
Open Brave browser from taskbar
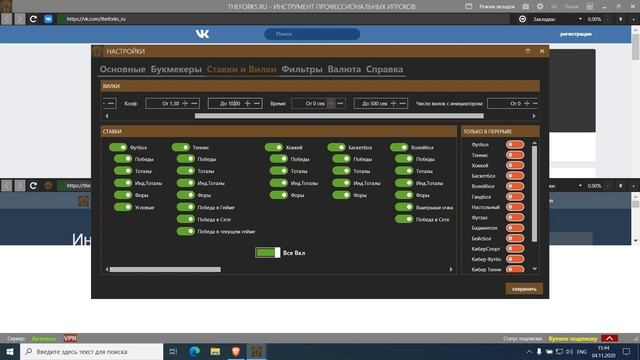click(236, 351)
